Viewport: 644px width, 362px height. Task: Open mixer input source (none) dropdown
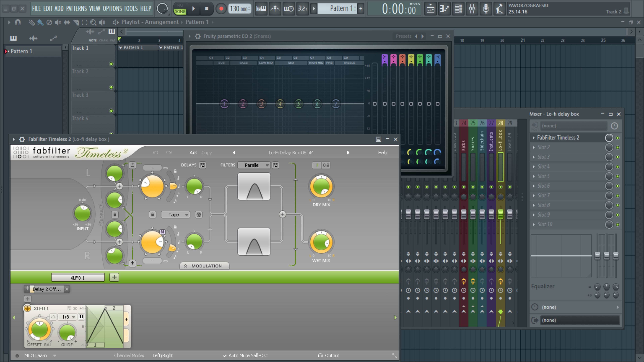tap(574, 126)
